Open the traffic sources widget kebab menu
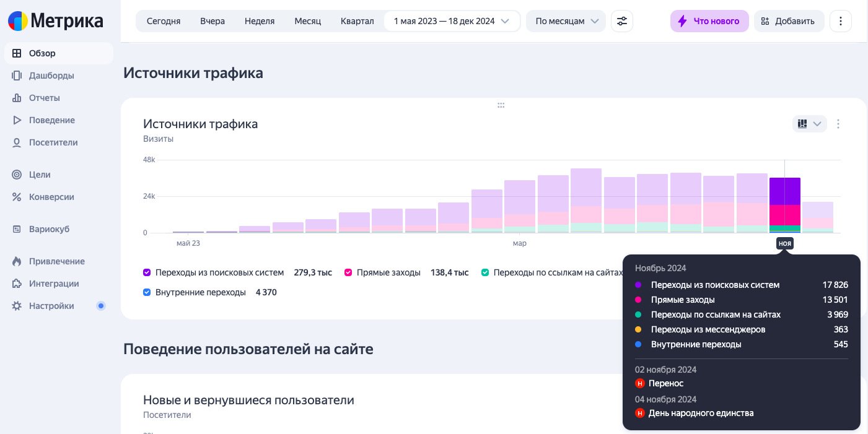The height and width of the screenshot is (434, 868). click(x=838, y=124)
